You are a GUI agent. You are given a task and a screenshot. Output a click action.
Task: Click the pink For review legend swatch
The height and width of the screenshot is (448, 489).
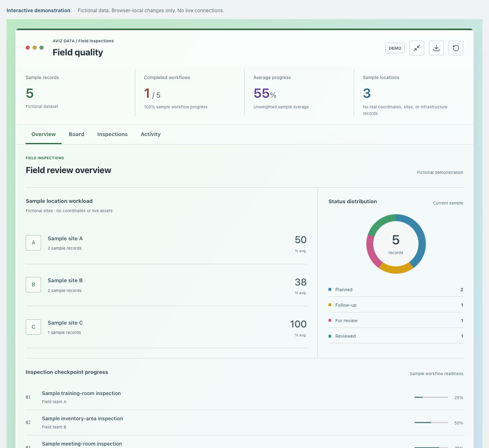click(330, 321)
